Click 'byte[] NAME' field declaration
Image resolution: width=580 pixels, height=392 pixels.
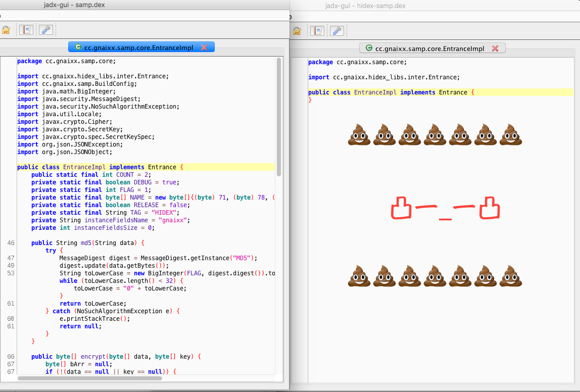pos(153,198)
